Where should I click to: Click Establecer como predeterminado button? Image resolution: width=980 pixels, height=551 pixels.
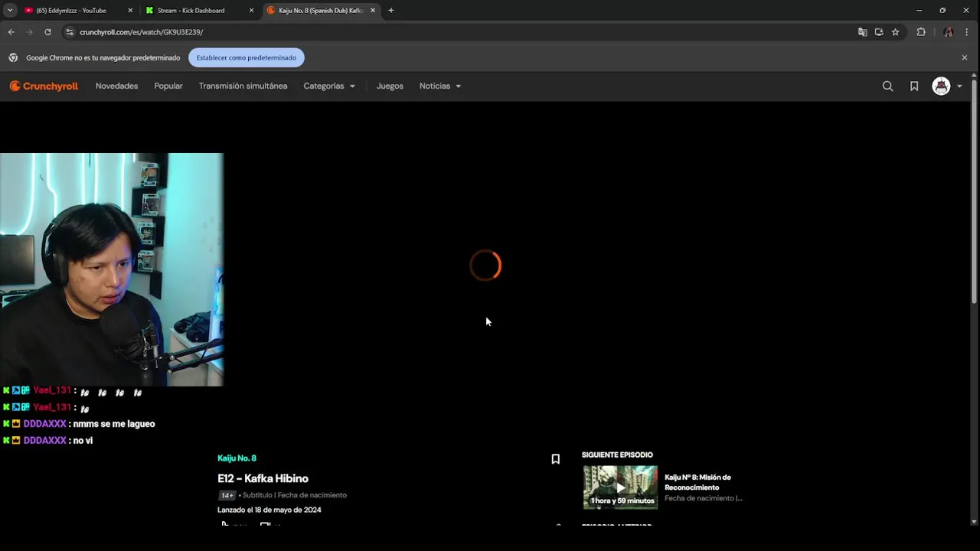[x=247, y=57]
